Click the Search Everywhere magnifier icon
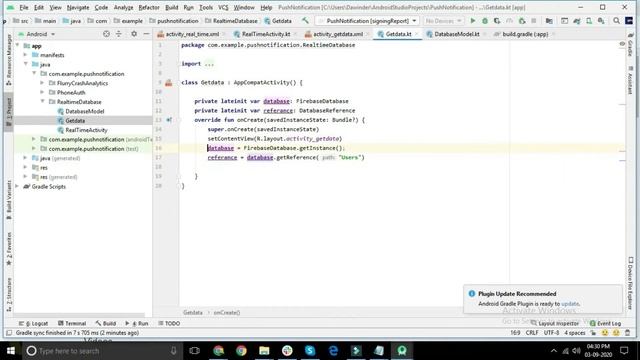 (x=616, y=20)
